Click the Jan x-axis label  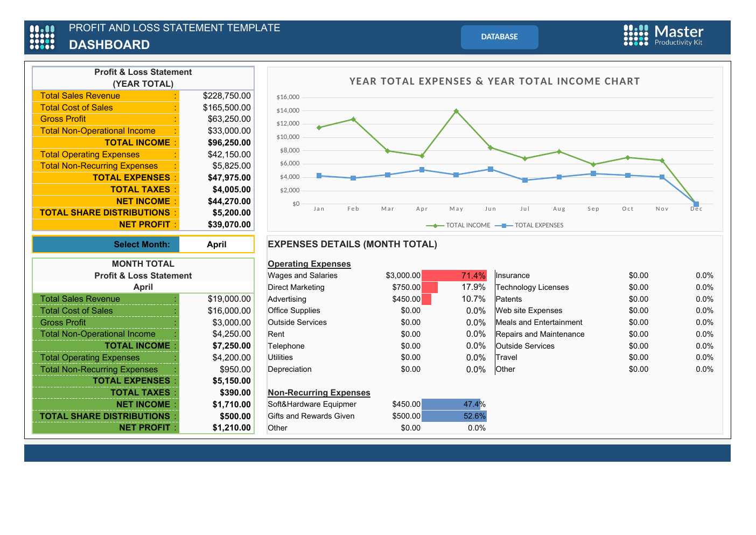click(319, 209)
